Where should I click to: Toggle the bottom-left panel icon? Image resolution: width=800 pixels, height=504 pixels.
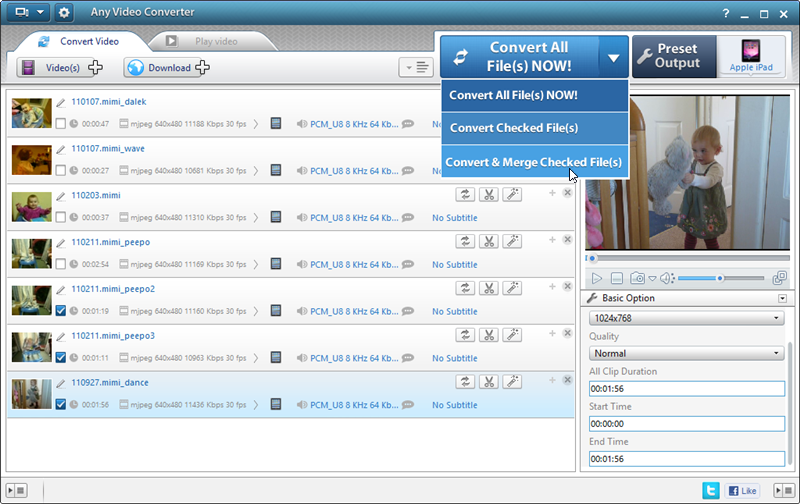(16, 490)
